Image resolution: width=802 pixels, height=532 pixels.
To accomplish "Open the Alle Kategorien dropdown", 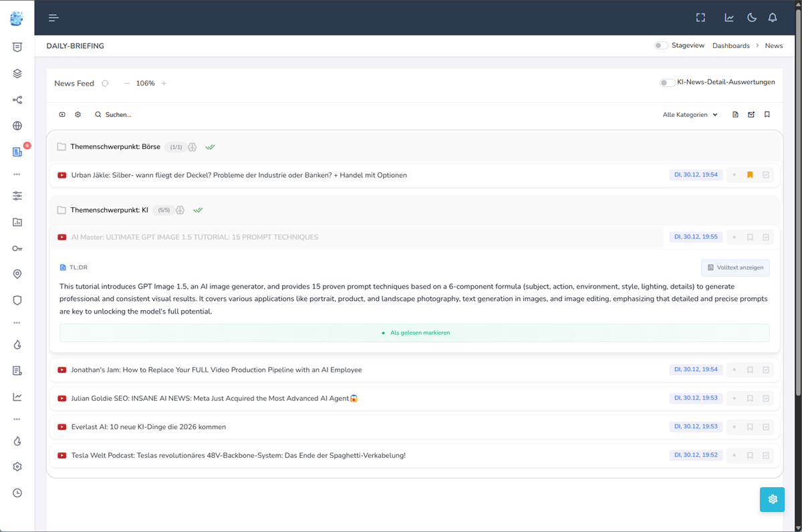I will (690, 115).
